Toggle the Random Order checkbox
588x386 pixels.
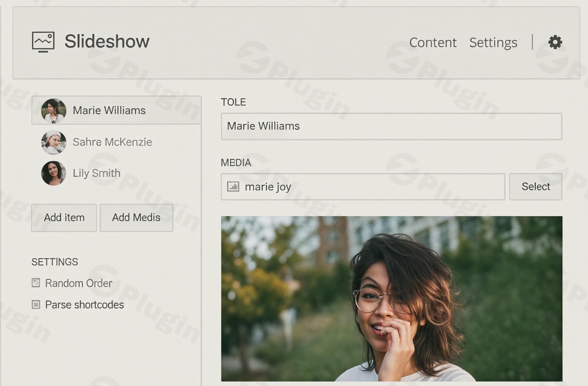pos(36,283)
